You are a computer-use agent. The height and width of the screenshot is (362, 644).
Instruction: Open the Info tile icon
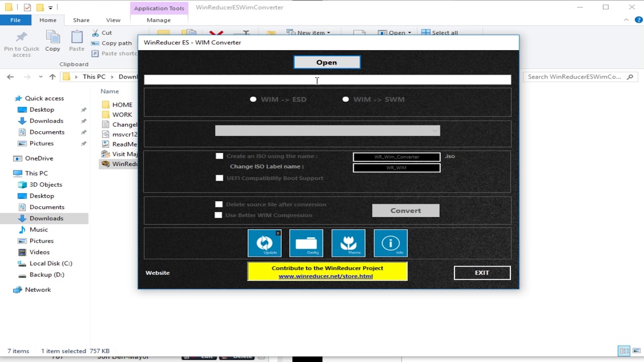[x=390, y=243]
